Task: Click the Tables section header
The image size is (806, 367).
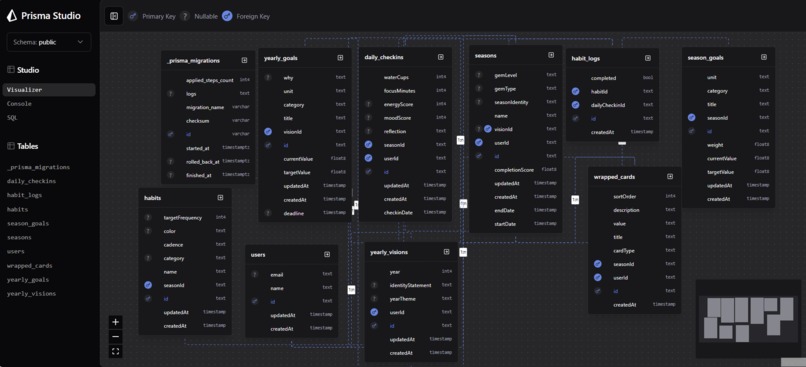Action: pyautogui.click(x=23, y=146)
